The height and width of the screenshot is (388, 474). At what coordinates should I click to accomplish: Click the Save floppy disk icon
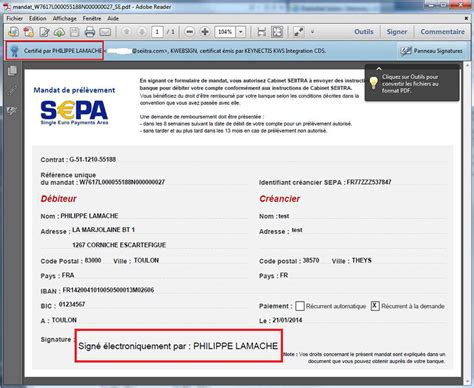(x=74, y=32)
